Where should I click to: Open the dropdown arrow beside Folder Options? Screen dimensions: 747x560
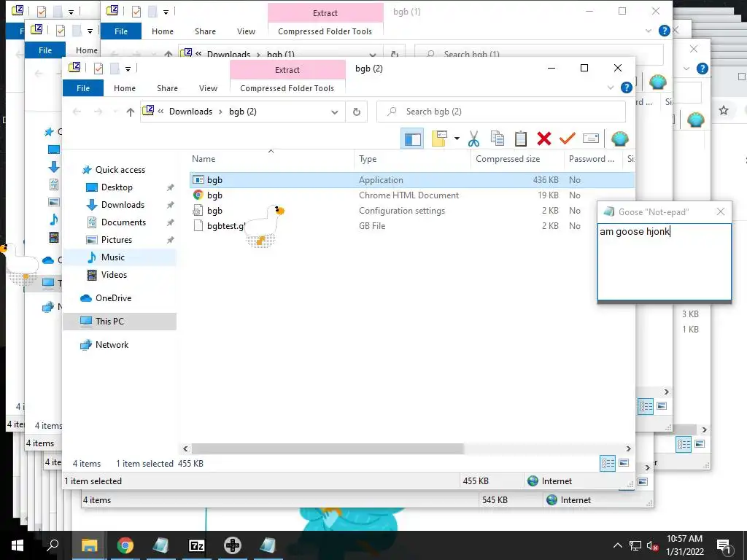[x=457, y=139]
